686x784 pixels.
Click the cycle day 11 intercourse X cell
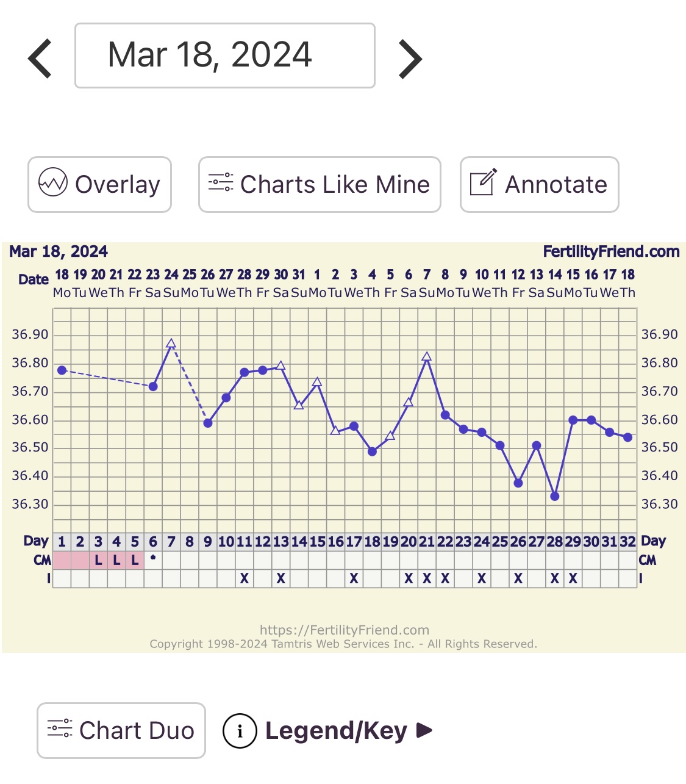click(x=245, y=578)
